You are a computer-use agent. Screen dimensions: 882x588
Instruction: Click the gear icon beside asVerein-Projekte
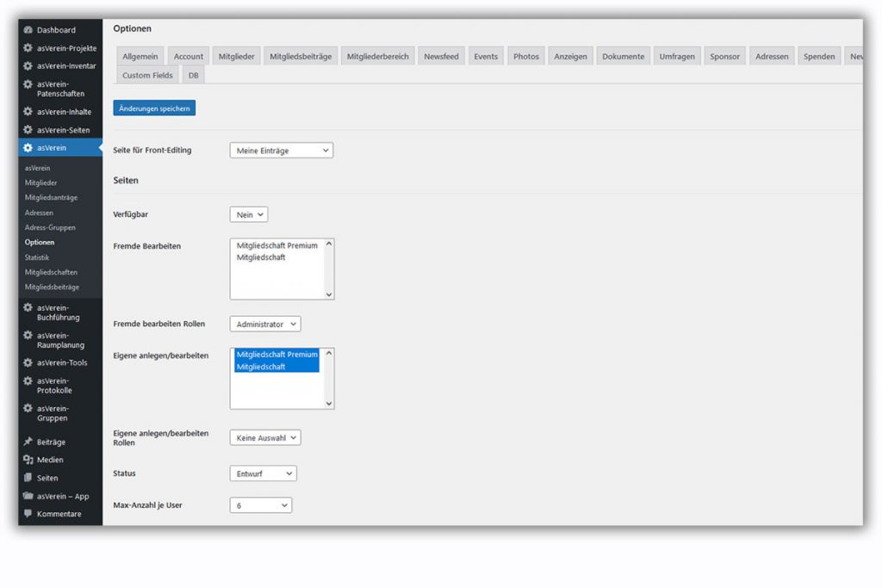coord(28,48)
